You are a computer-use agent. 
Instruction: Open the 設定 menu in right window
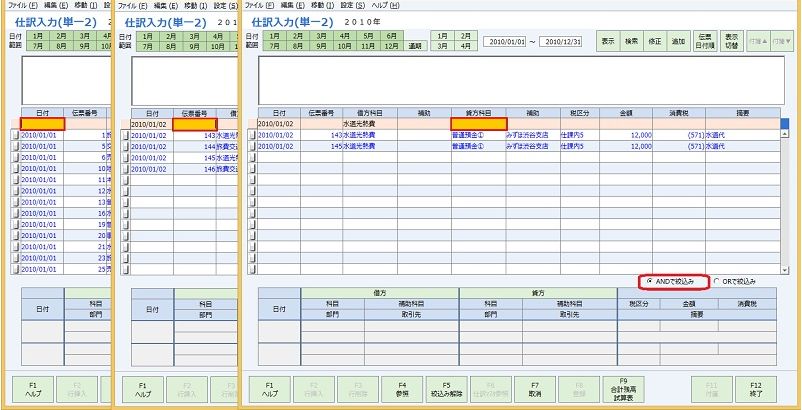pyautogui.click(x=352, y=5)
